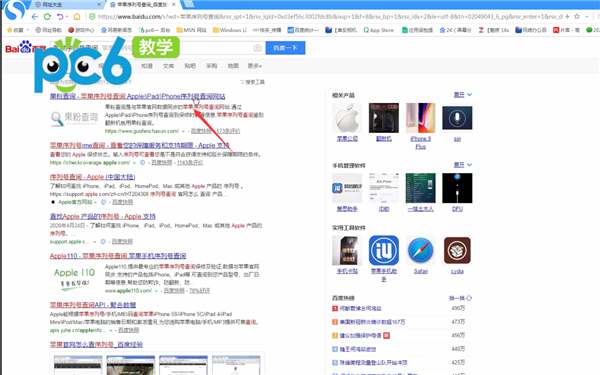Click the DFU thumbnail
The height and width of the screenshot is (375, 600).
457,188
